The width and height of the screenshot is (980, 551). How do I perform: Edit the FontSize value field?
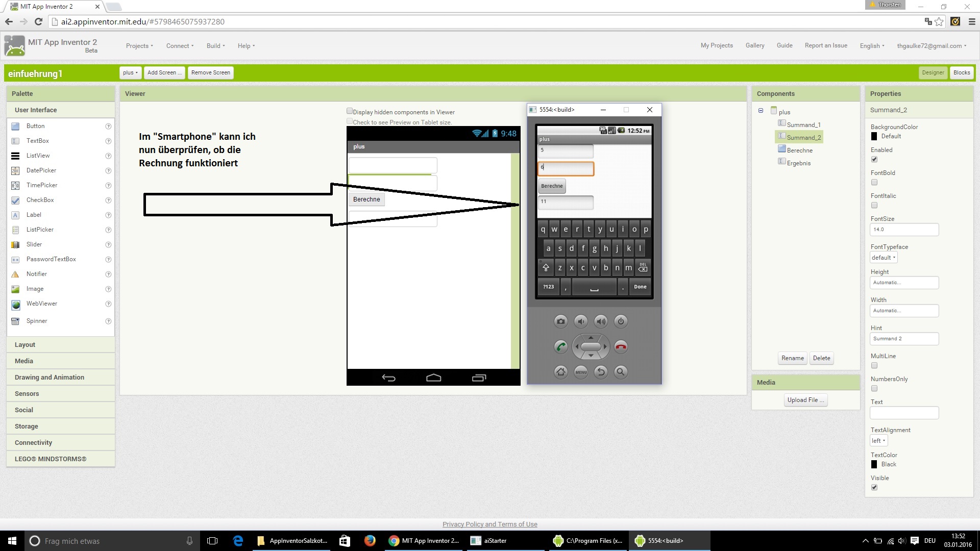(x=904, y=230)
